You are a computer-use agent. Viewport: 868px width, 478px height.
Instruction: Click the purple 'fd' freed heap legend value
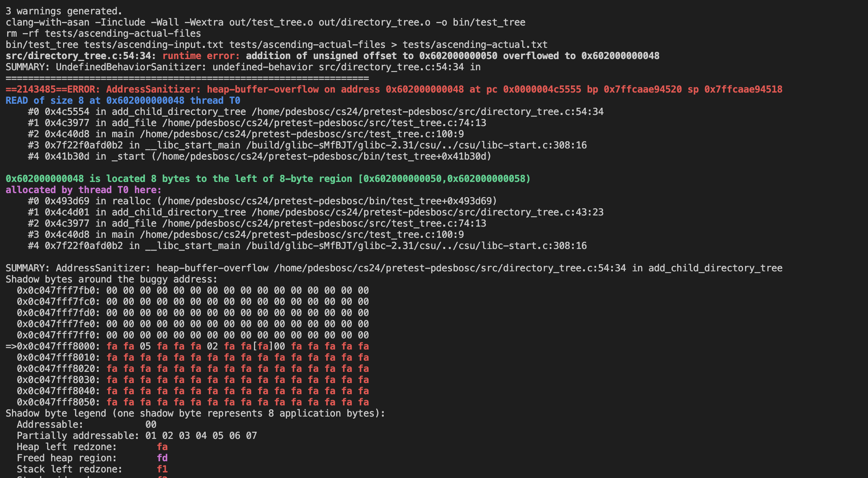coord(162,458)
